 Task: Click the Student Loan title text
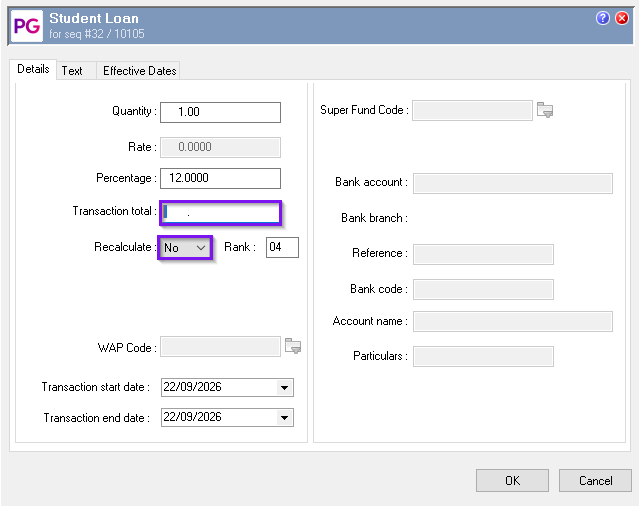click(94, 18)
